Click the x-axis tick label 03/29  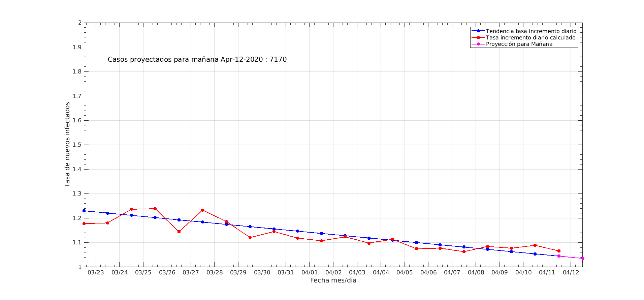(x=238, y=272)
